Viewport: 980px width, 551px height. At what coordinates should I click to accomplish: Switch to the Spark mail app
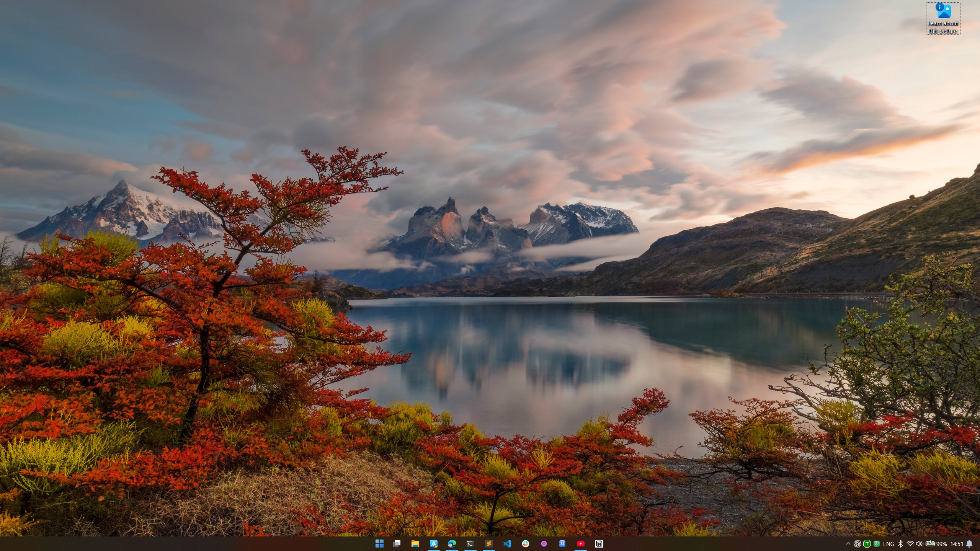click(x=433, y=544)
